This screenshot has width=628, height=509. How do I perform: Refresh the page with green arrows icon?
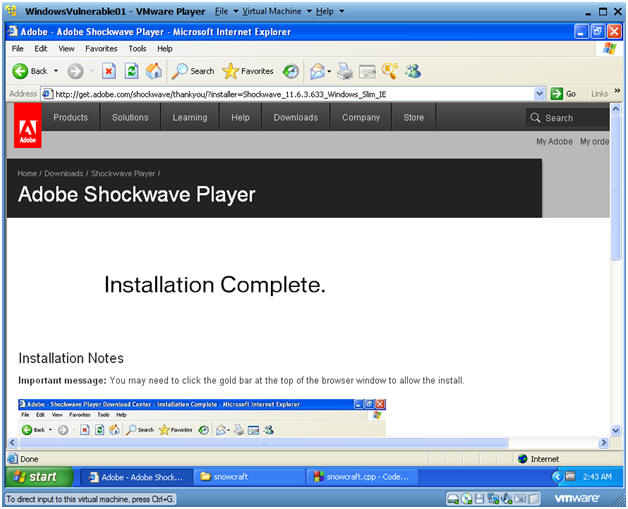131,71
